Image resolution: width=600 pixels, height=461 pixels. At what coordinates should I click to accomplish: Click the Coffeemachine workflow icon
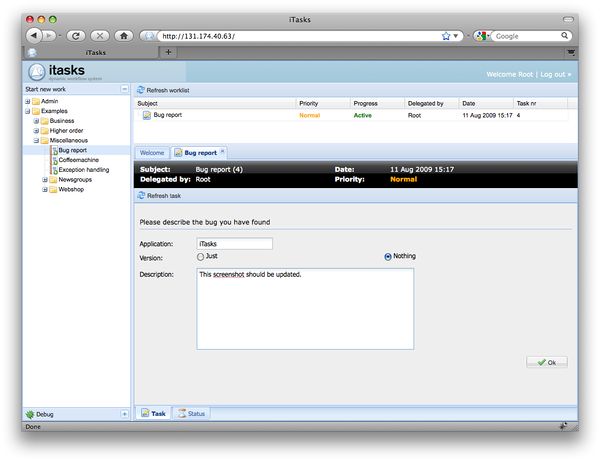[54, 160]
